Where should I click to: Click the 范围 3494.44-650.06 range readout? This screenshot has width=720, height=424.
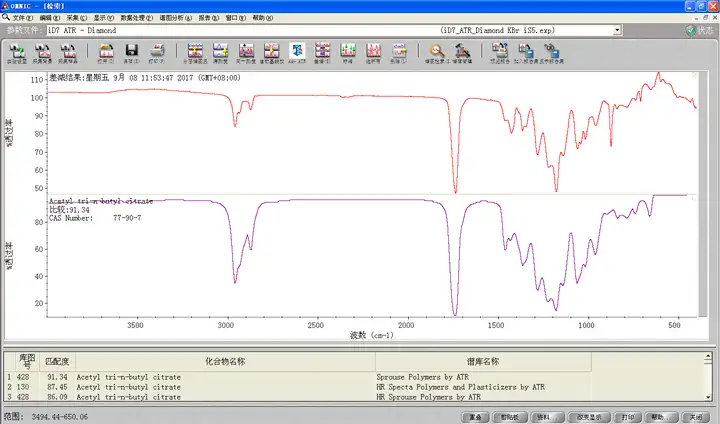(48, 417)
